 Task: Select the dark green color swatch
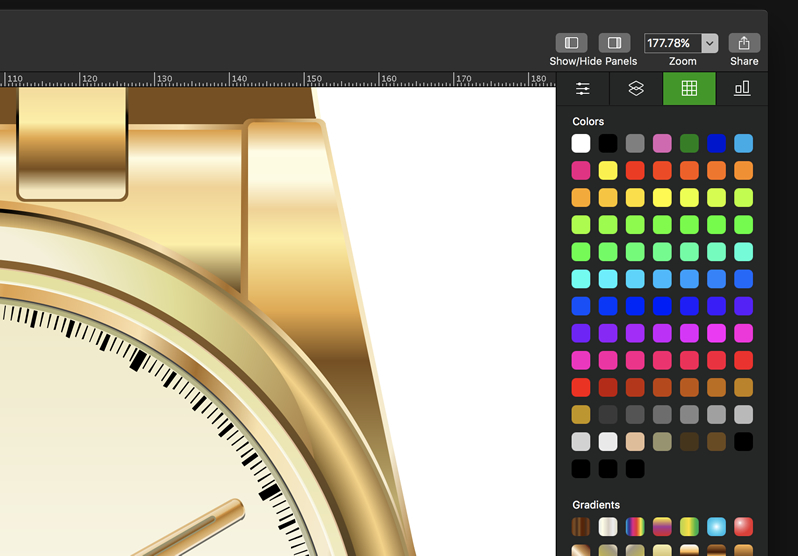click(689, 143)
